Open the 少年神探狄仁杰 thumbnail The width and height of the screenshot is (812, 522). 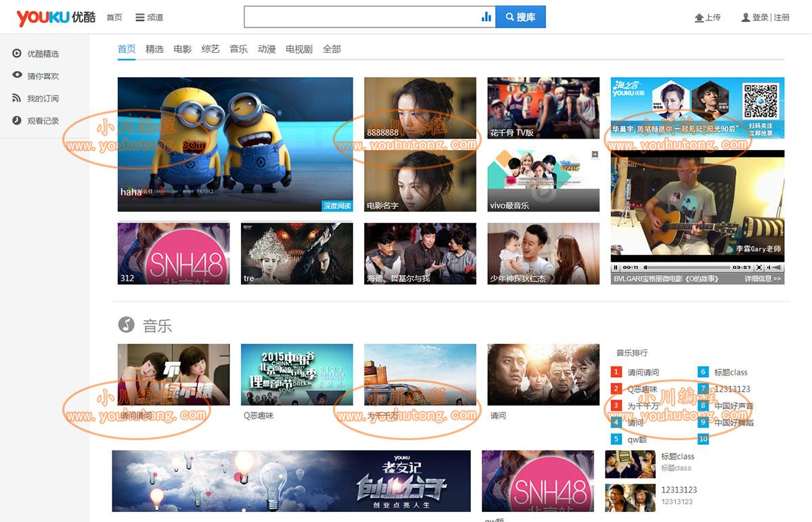coord(543,254)
